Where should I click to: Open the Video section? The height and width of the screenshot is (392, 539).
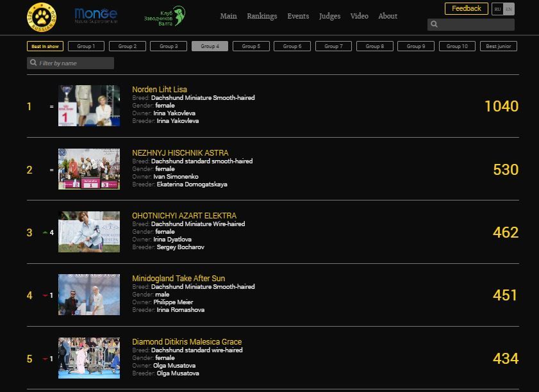pos(359,16)
